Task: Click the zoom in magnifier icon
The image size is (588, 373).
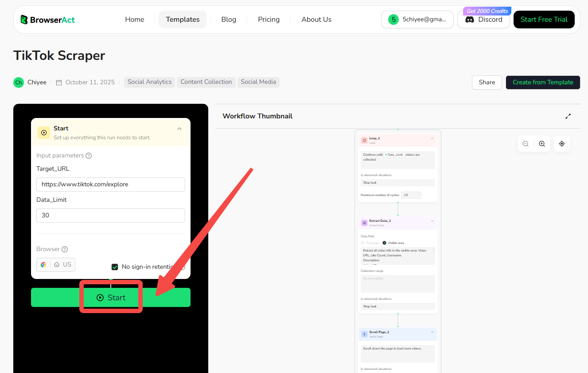Action: [x=542, y=144]
